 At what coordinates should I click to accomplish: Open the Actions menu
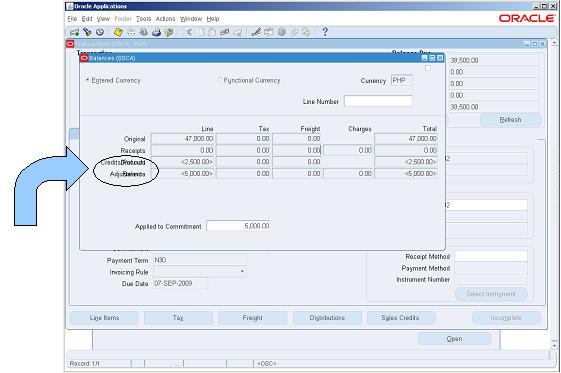(165, 19)
